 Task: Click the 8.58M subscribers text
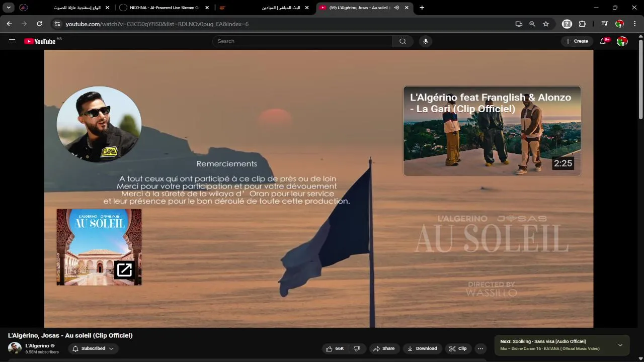pyautogui.click(x=42, y=352)
